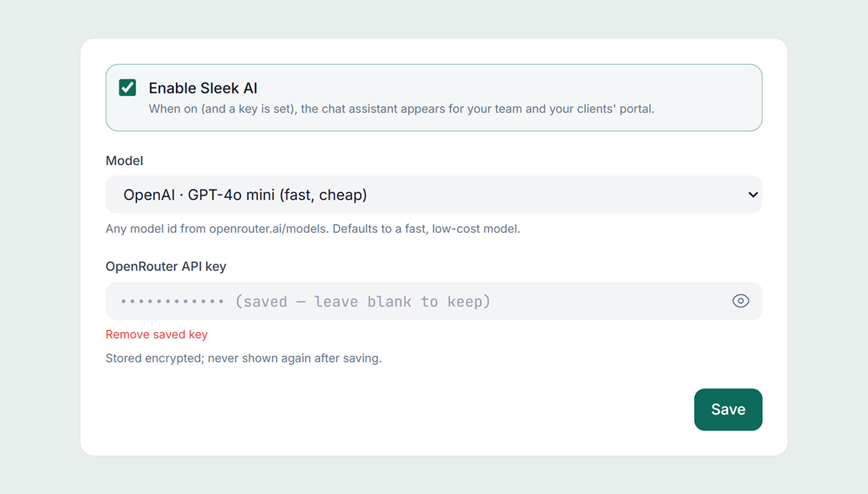Click the "OpenRouter API key" label
Image resolution: width=868 pixels, height=494 pixels.
tap(166, 266)
